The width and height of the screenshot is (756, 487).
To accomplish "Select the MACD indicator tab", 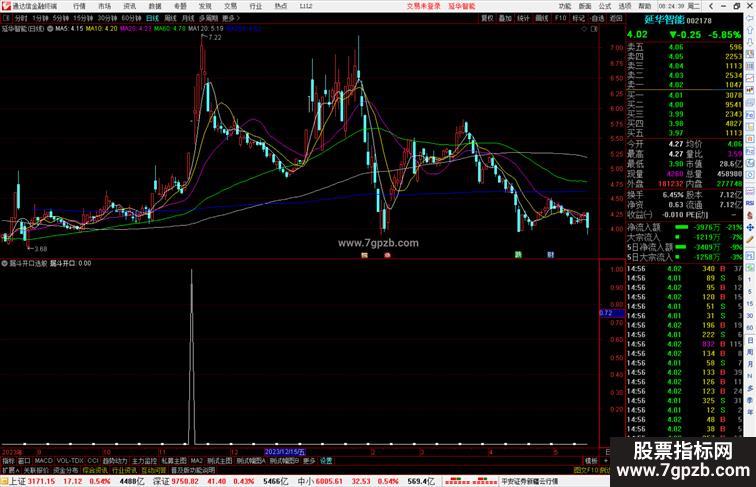I will pos(43,461).
